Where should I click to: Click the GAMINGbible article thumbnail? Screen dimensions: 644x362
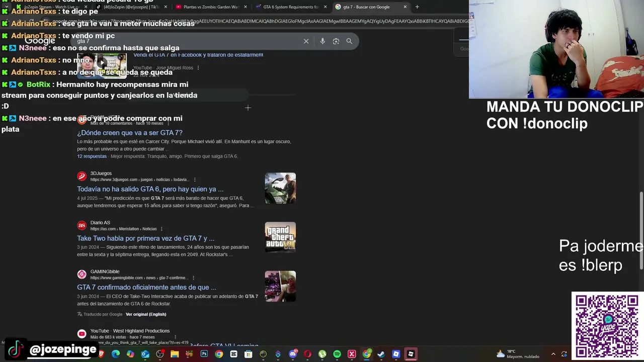[x=280, y=287]
